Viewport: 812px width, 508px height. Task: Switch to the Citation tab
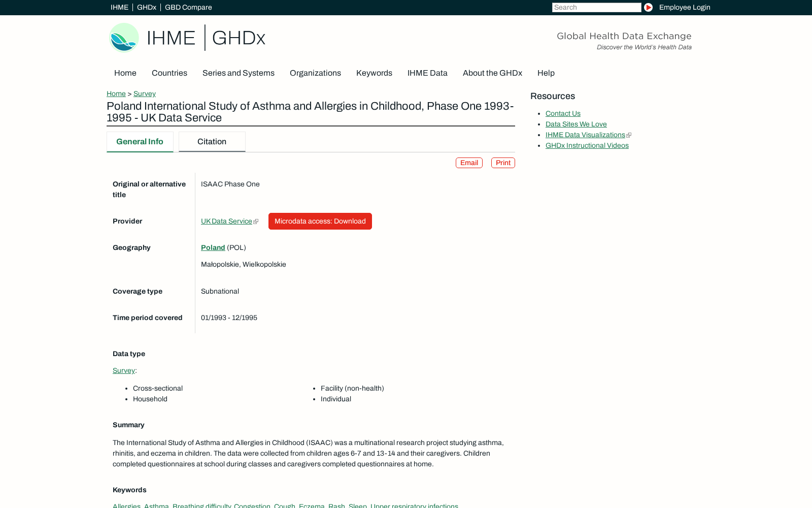(212, 142)
